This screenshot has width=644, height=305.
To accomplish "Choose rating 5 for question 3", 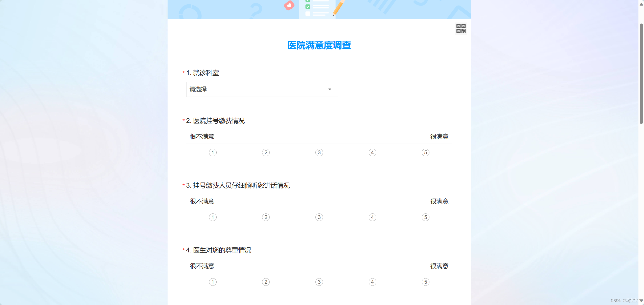I will (x=425, y=217).
